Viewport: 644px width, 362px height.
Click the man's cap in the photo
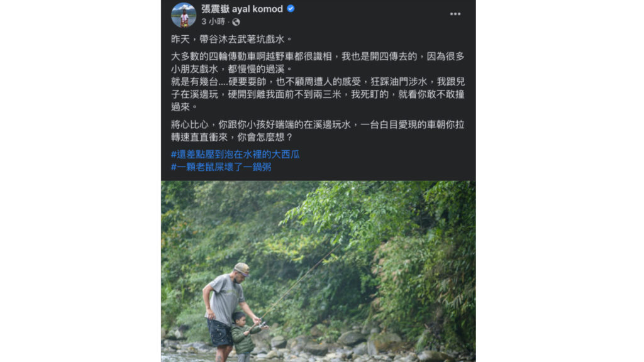tap(242, 269)
